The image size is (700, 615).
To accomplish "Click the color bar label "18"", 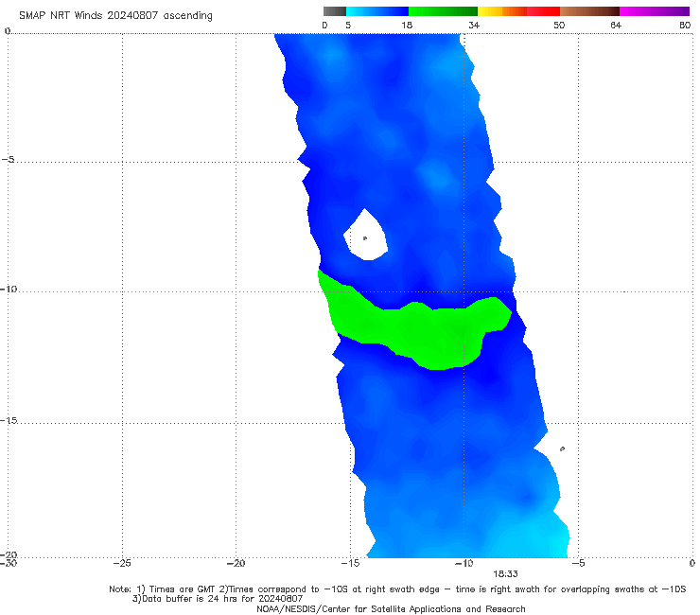I will pos(407,25).
